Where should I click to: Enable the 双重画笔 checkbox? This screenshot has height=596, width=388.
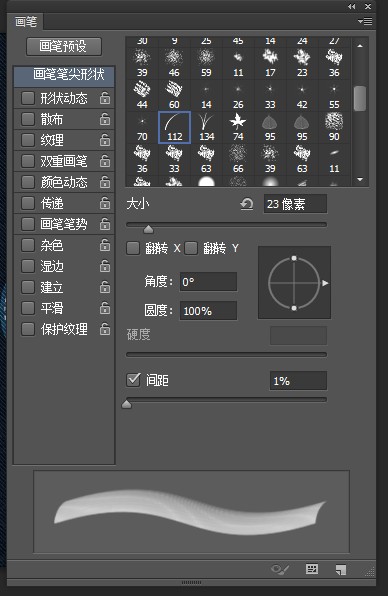(x=28, y=161)
